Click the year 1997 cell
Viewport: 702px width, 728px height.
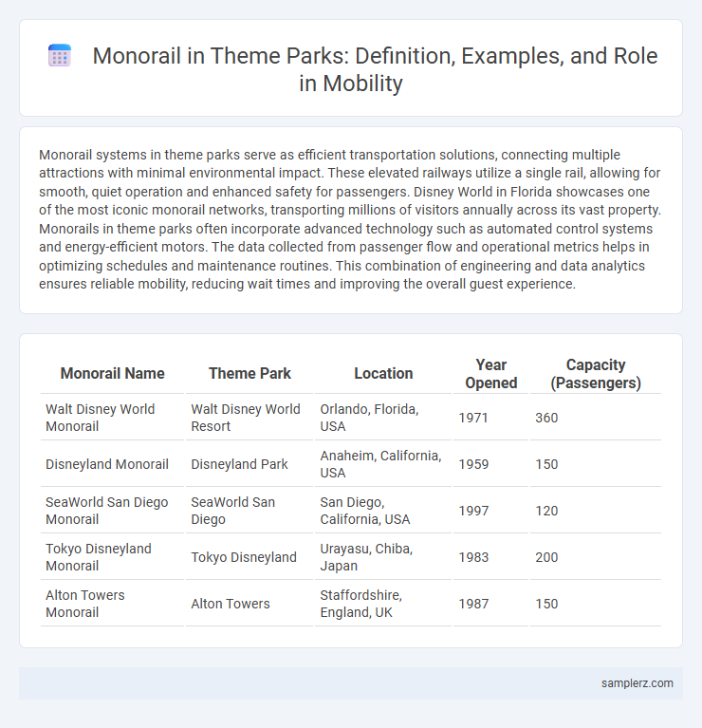(x=490, y=511)
